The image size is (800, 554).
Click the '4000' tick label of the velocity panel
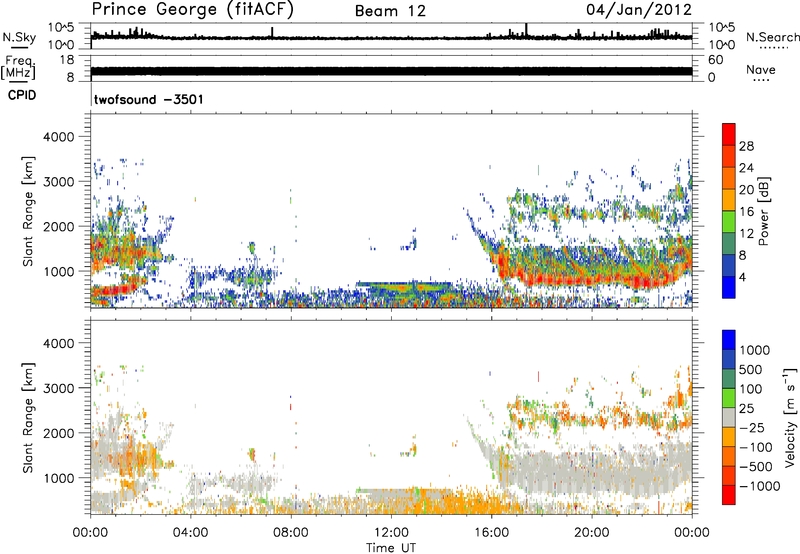58,343
